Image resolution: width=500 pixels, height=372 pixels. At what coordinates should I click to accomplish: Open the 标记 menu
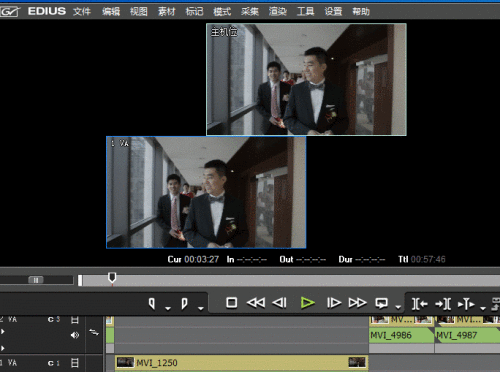(194, 12)
